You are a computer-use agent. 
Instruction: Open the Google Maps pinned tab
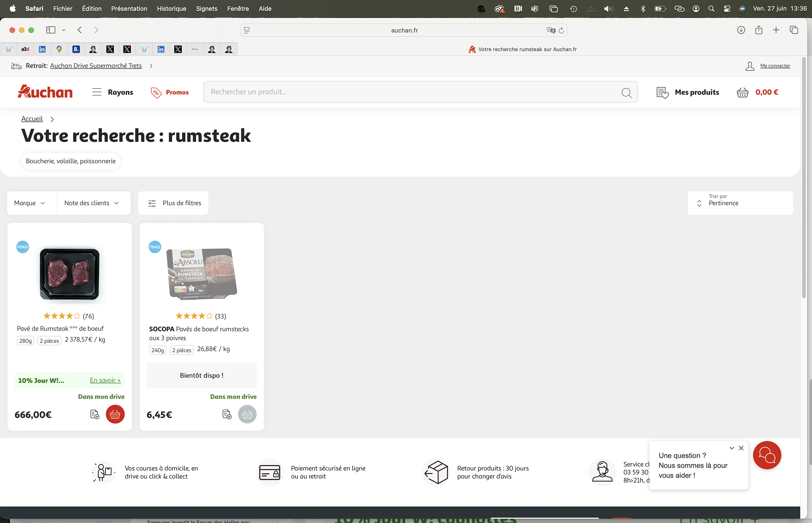[59, 49]
